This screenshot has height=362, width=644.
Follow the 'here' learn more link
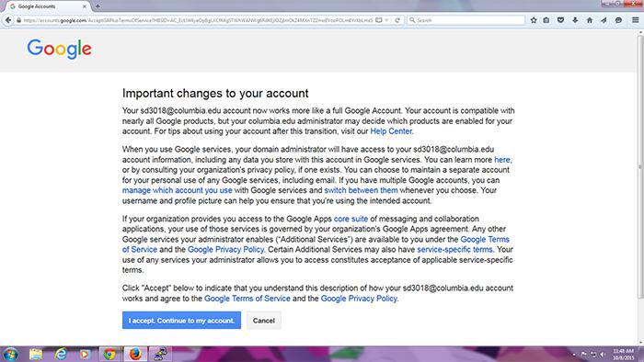coord(502,160)
